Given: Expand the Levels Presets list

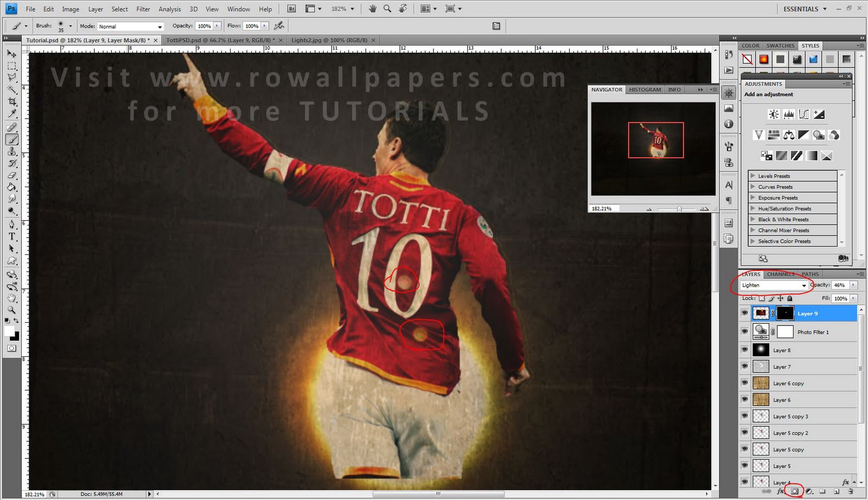Looking at the screenshot, I should point(752,176).
